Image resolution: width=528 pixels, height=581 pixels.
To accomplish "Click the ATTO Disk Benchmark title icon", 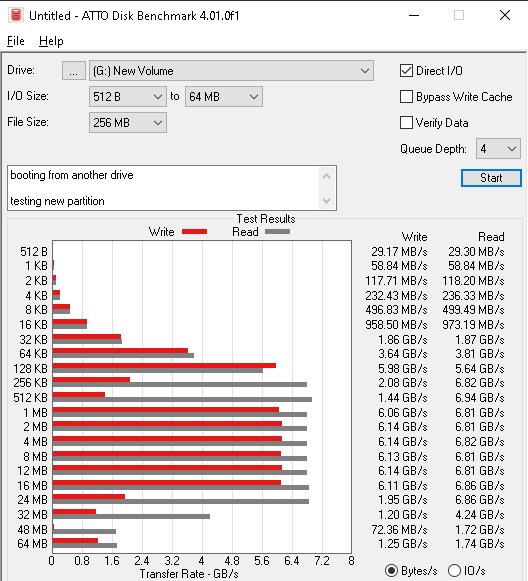I will [x=16, y=15].
